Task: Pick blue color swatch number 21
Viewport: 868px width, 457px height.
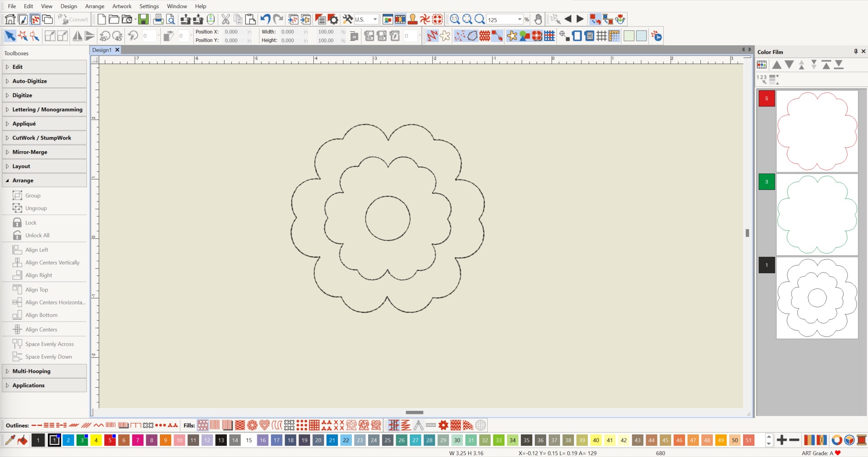Action: [332, 440]
